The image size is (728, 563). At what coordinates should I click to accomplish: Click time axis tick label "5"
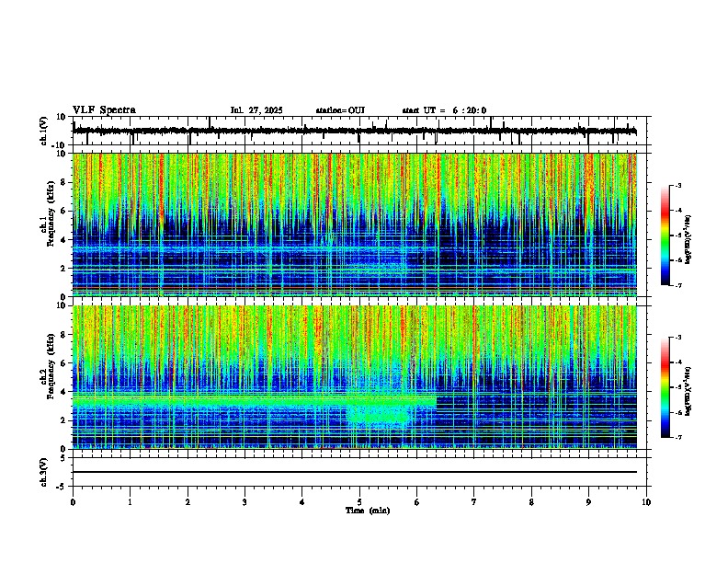pos(359,502)
